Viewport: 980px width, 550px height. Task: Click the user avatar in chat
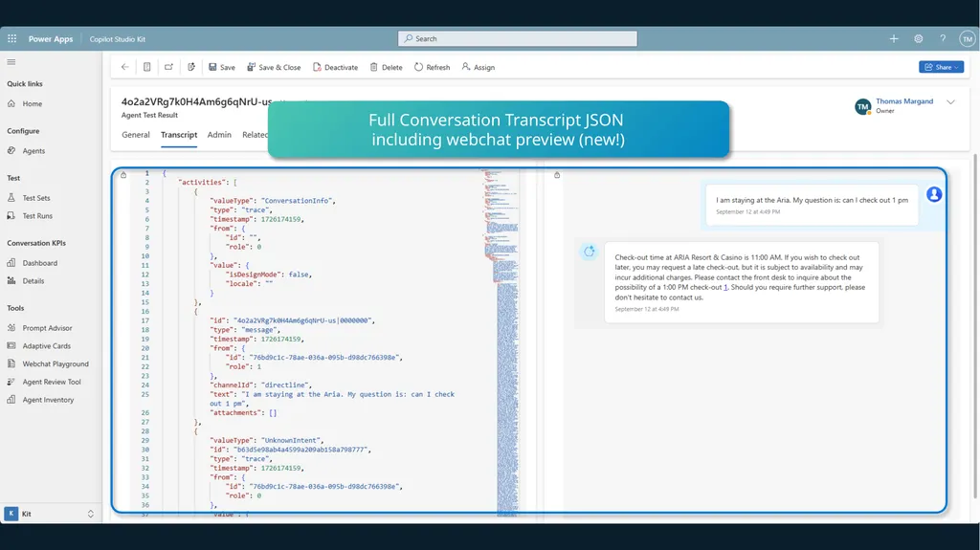(934, 194)
